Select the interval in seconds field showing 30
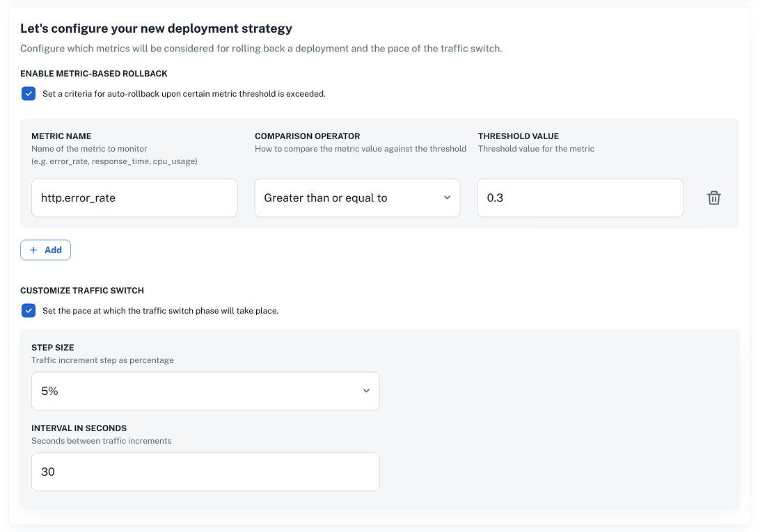The image size is (758, 532). tap(205, 472)
